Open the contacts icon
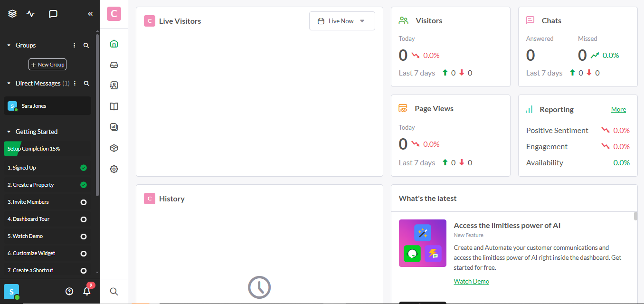Screen dimensions: 644x304 (114, 85)
